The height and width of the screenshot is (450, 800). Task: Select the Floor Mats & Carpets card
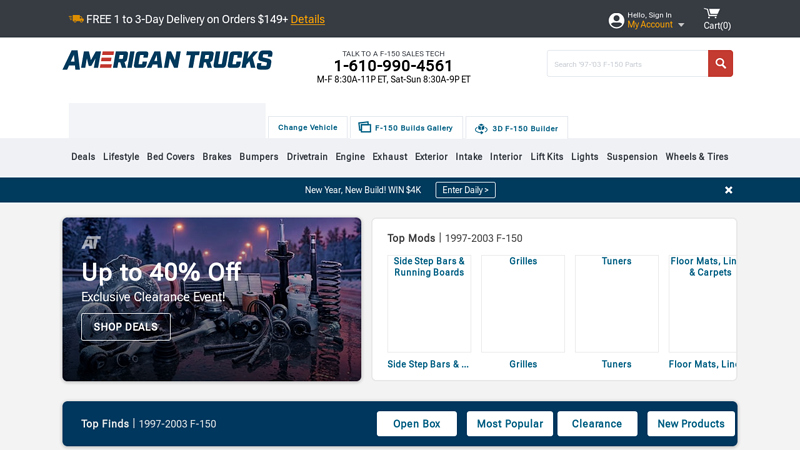coord(703,304)
